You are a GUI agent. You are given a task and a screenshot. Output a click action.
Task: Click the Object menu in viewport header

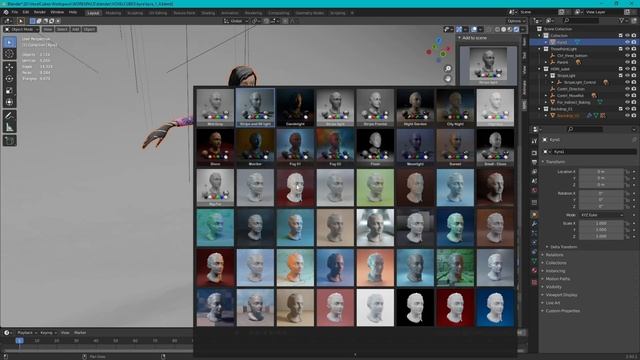point(89,29)
